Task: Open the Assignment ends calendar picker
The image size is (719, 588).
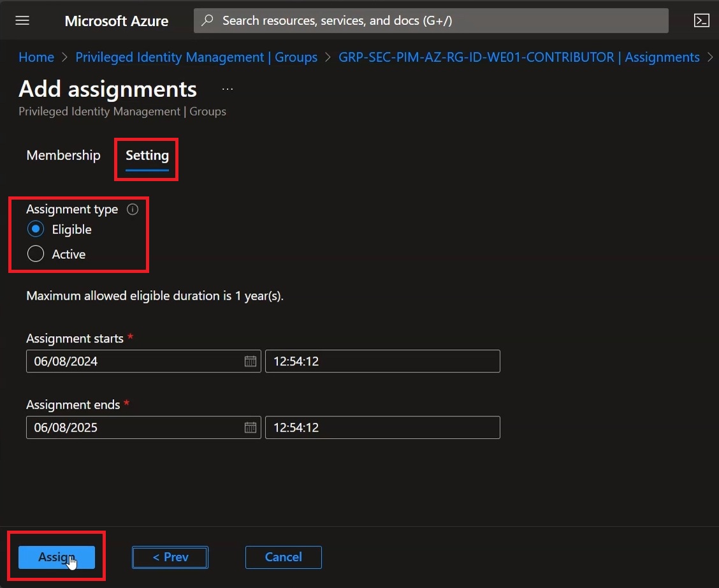Action: (x=251, y=427)
